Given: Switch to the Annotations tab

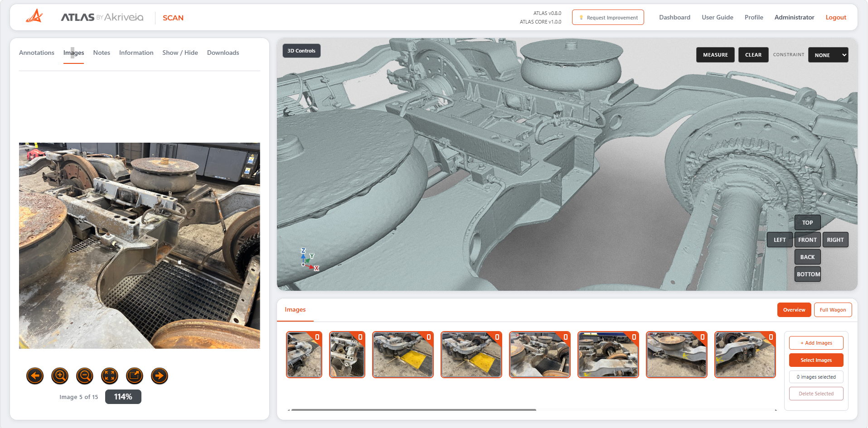Looking at the screenshot, I should point(37,53).
